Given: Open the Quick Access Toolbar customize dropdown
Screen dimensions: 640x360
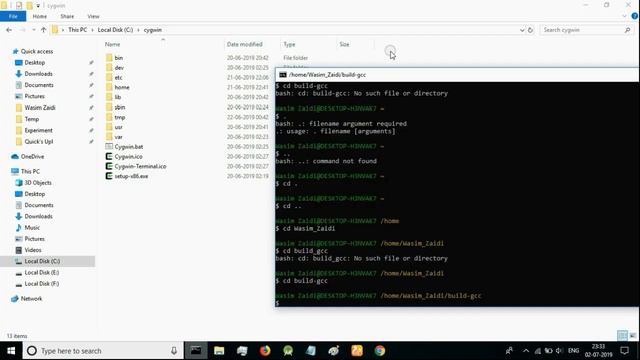Looking at the screenshot, I should click(38, 6).
